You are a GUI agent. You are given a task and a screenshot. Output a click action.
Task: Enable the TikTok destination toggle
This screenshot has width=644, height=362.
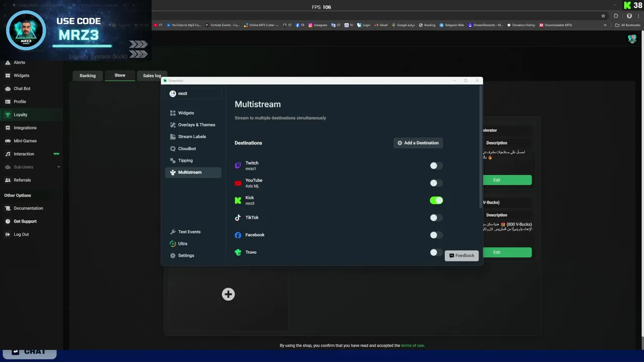(436, 218)
